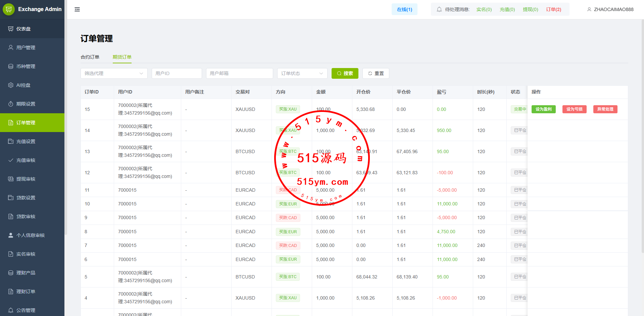Click the 用户邮箱 email input field

click(x=239, y=73)
